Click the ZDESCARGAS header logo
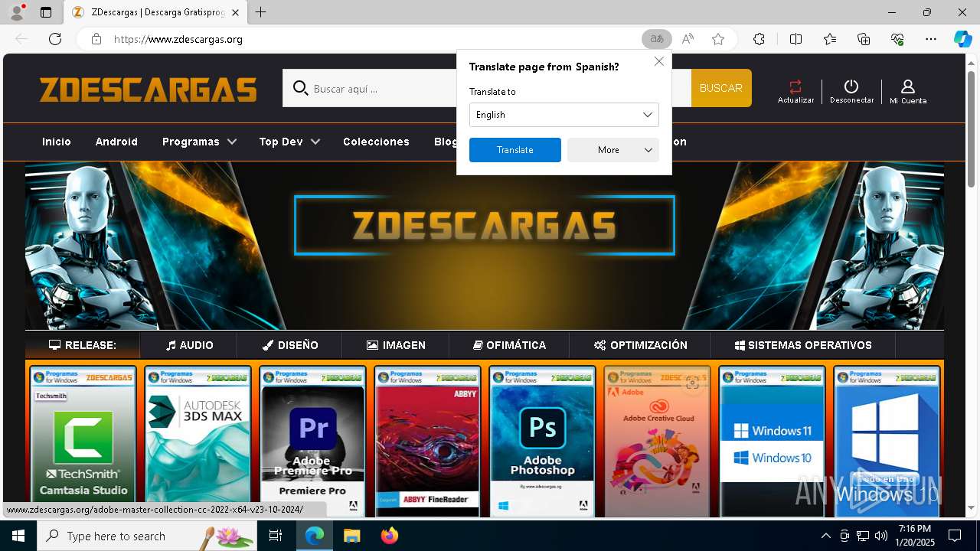The height and width of the screenshot is (551, 980). coord(149,90)
